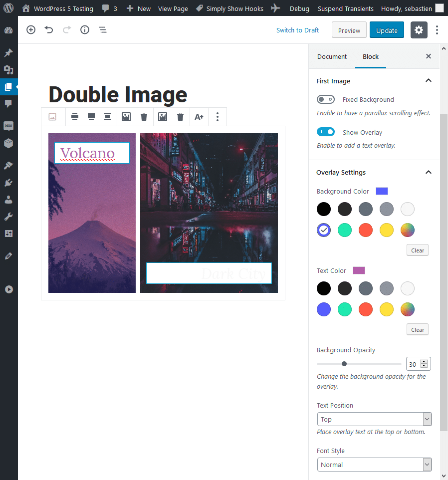Open Tools wrench in admin sidebar
This screenshot has height=480, width=448.
coord(8,217)
